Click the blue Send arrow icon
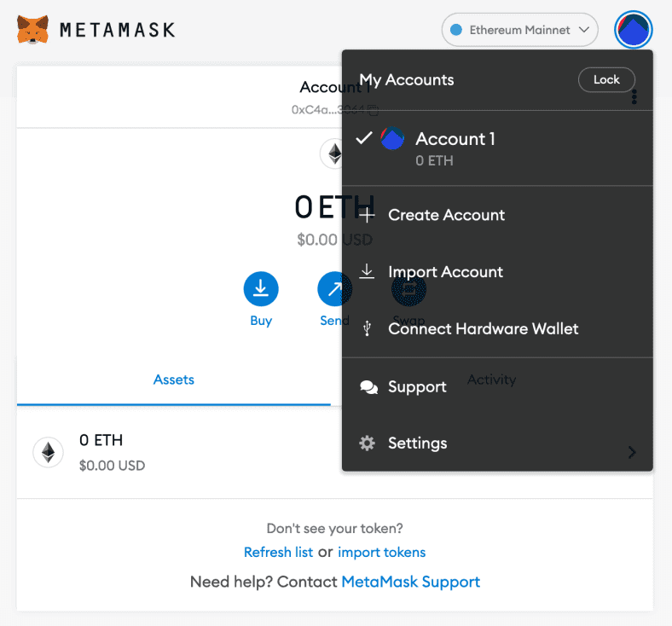 click(331, 289)
